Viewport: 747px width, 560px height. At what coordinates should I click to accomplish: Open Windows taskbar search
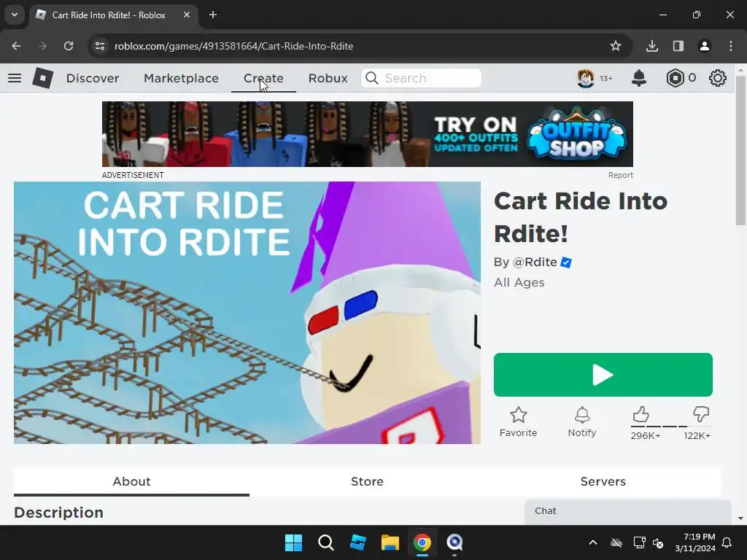click(326, 542)
